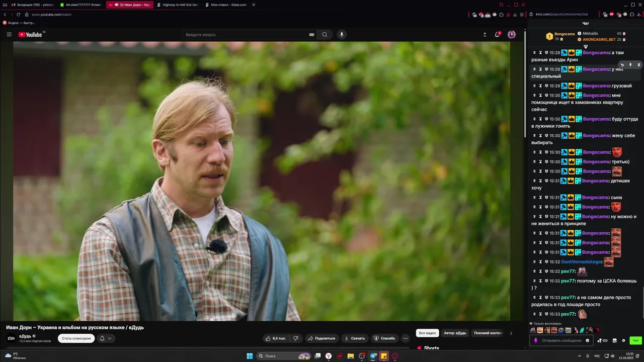Open the вДудь channel avatar

[x=11, y=338]
